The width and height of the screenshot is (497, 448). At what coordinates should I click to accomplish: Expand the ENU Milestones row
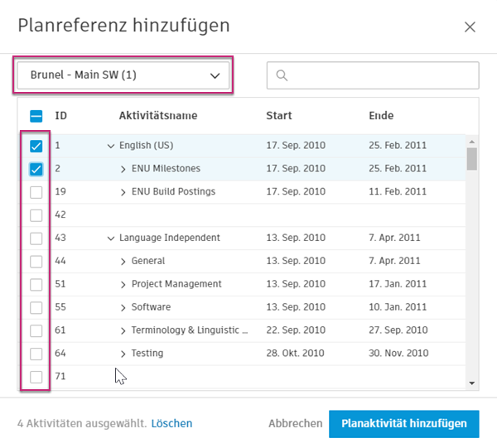[123, 169]
